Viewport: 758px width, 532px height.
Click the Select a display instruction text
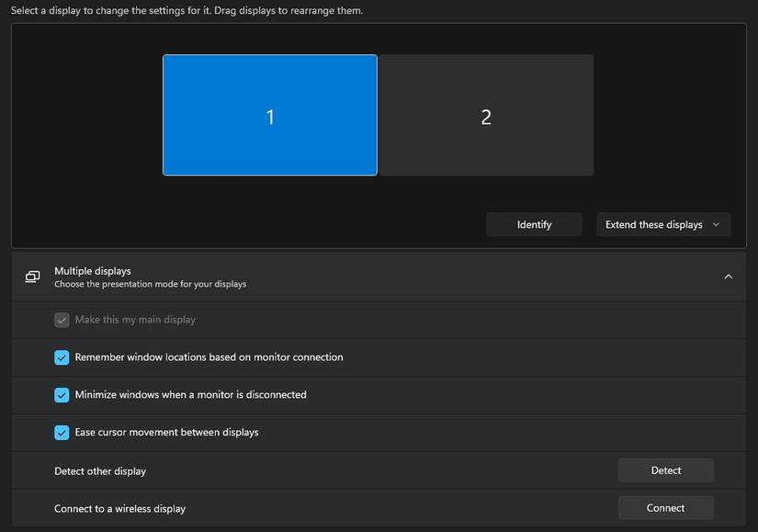(x=187, y=11)
